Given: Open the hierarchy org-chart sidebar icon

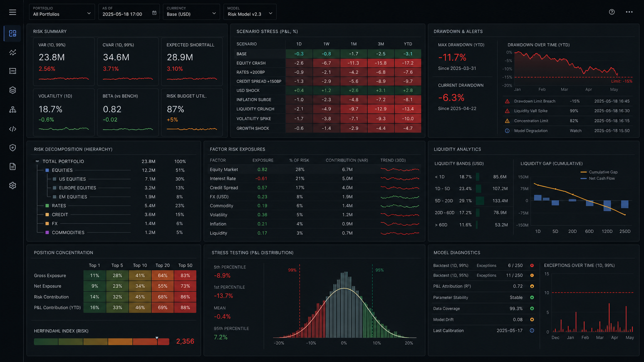Looking at the screenshot, I should (13, 110).
